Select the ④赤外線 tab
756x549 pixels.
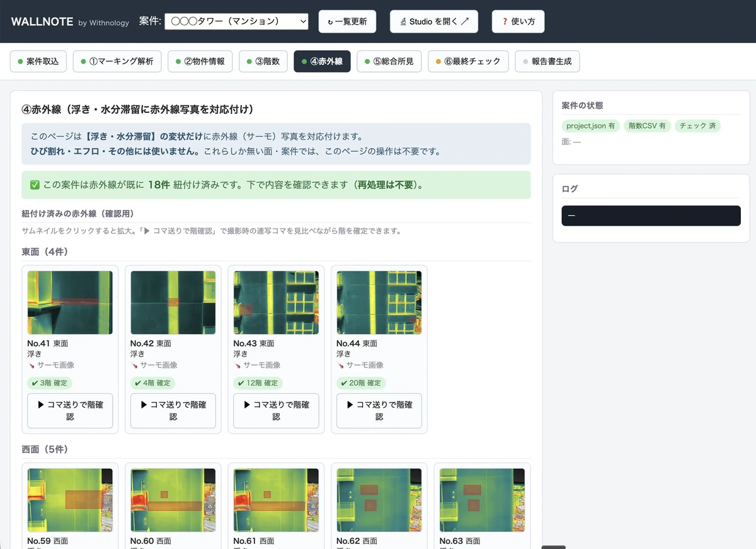point(322,62)
